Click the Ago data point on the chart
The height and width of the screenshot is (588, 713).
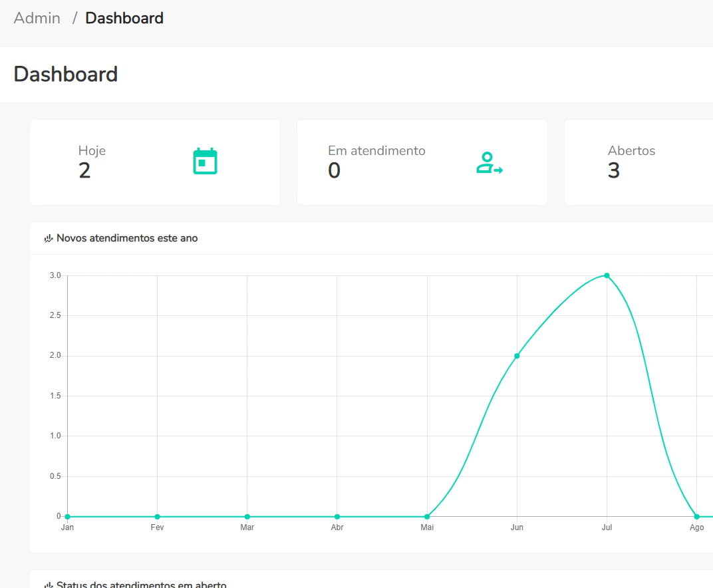point(696,516)
